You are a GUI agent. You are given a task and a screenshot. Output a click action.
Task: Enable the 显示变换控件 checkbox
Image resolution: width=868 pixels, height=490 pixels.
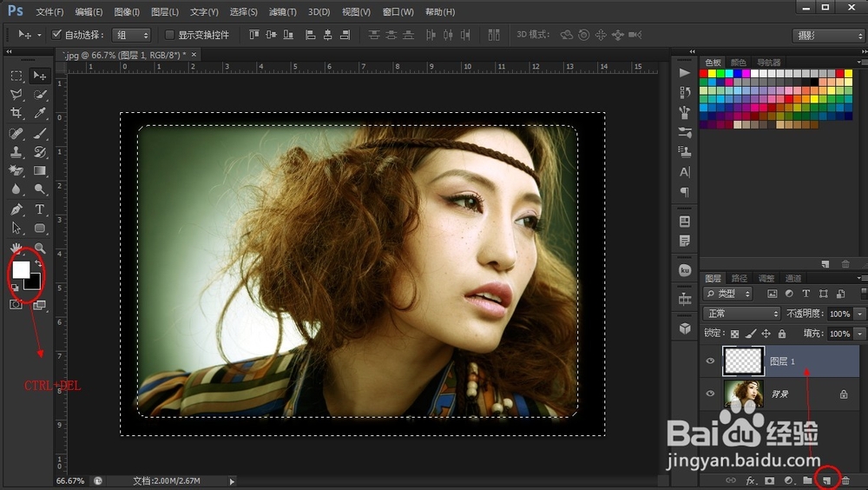coord(170,35)
